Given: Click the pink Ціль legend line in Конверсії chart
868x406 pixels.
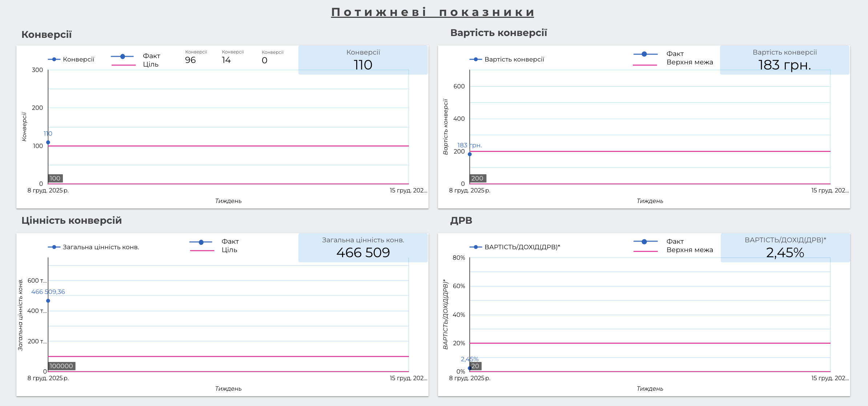Looking at the screenshot, I should 123,65.
